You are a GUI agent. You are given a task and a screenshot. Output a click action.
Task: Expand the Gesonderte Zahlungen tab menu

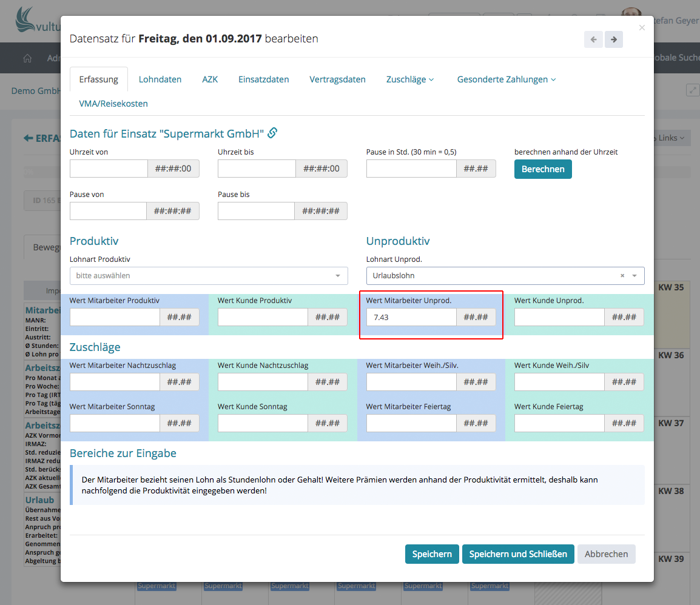point(506,79)
